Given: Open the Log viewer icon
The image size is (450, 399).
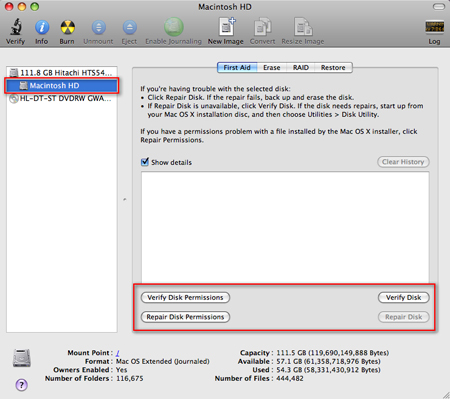Looking at the screenshot, I should pyautogui.click(x=434, y=27).
